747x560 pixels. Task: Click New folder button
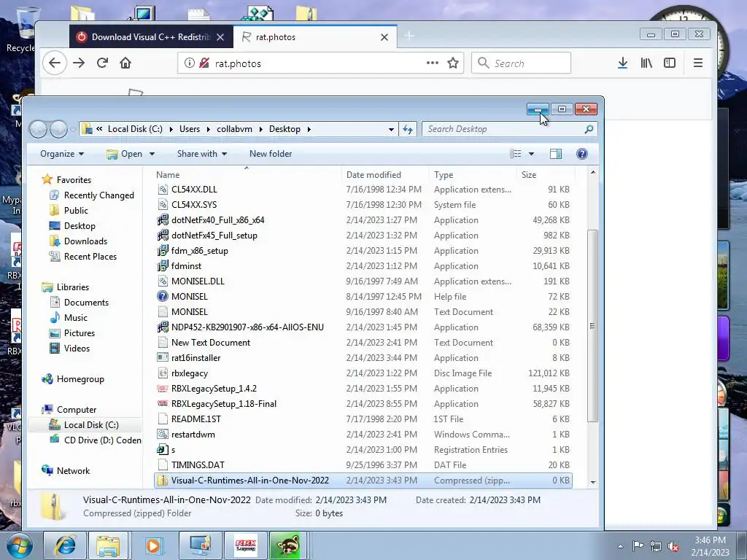(x=271, y=154)
